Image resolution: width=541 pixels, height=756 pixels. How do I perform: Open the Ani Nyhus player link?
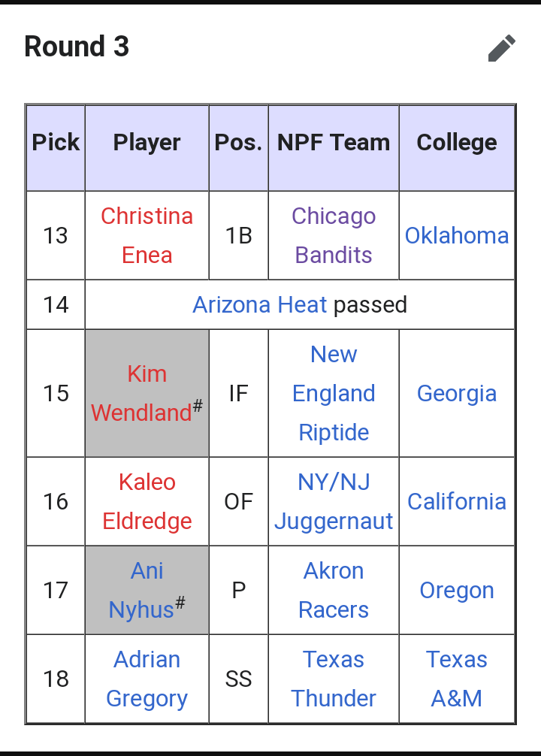(141, 590)
